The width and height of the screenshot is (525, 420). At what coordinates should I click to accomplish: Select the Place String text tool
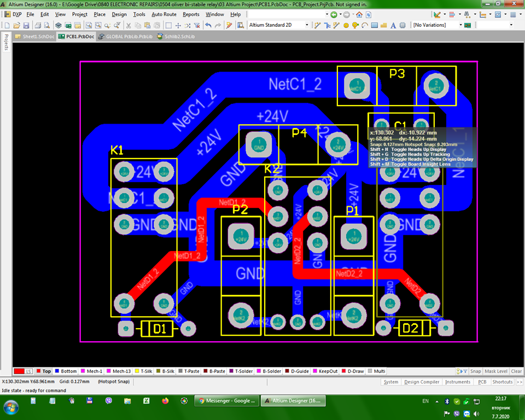[393, 25]
